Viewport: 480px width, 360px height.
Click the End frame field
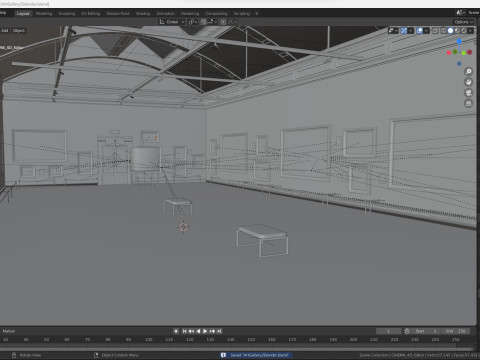click(456, 331)
